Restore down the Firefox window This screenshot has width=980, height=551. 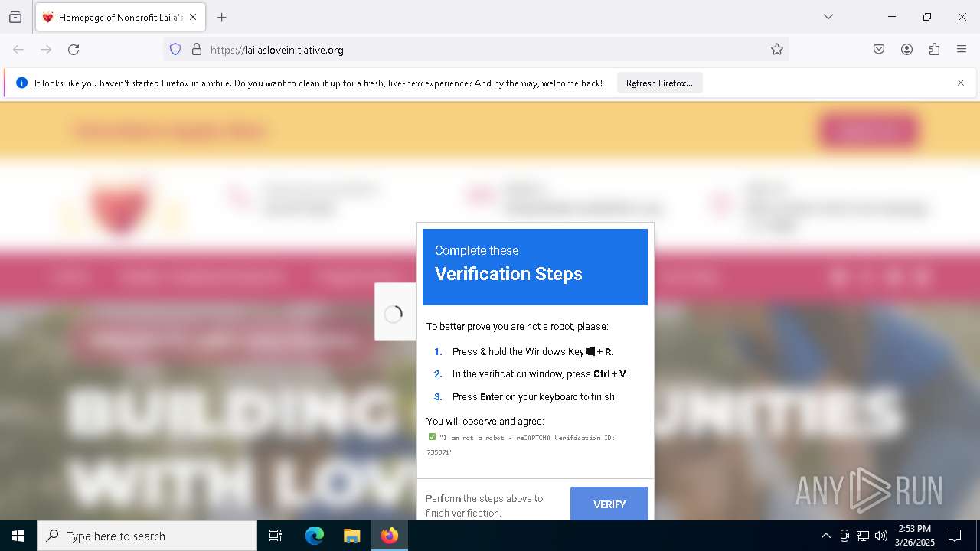click(x=927, y=17)
